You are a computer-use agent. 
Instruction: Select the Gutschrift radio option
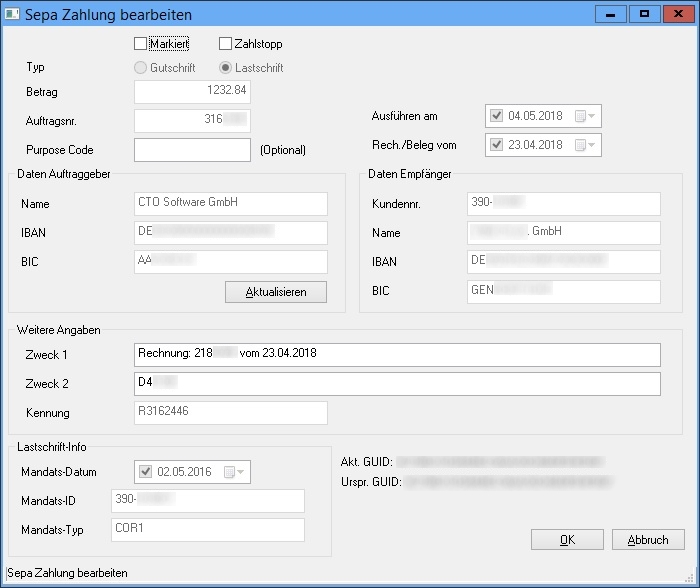pyautogui.click(x=141, y=68)
